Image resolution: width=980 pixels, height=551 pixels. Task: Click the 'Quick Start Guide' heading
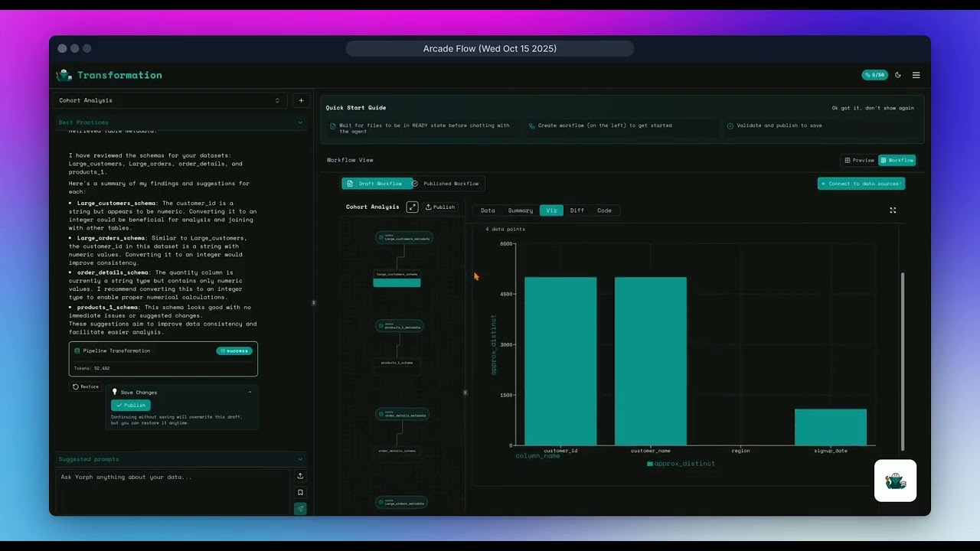pyautogui.click(x=356, y=108)
